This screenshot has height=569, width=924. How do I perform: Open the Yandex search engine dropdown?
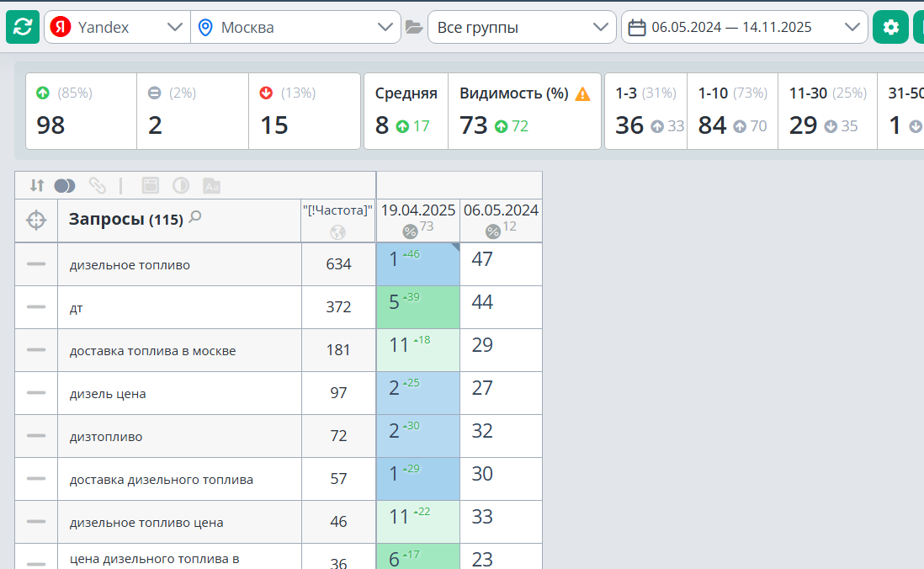coord(117,27)
